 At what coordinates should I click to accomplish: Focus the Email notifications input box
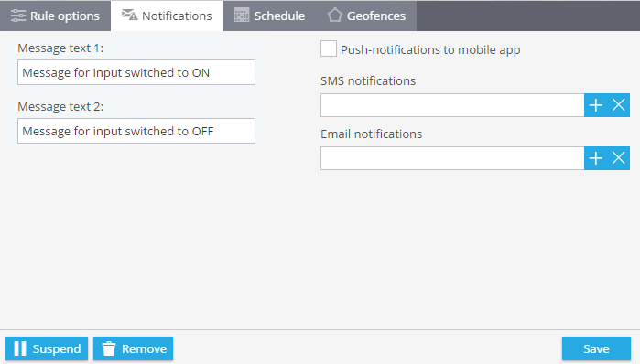tap(452, 158)
